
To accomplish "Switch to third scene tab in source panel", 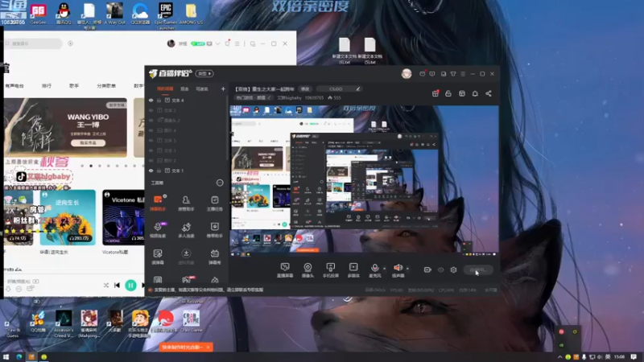I will (202, 89).
